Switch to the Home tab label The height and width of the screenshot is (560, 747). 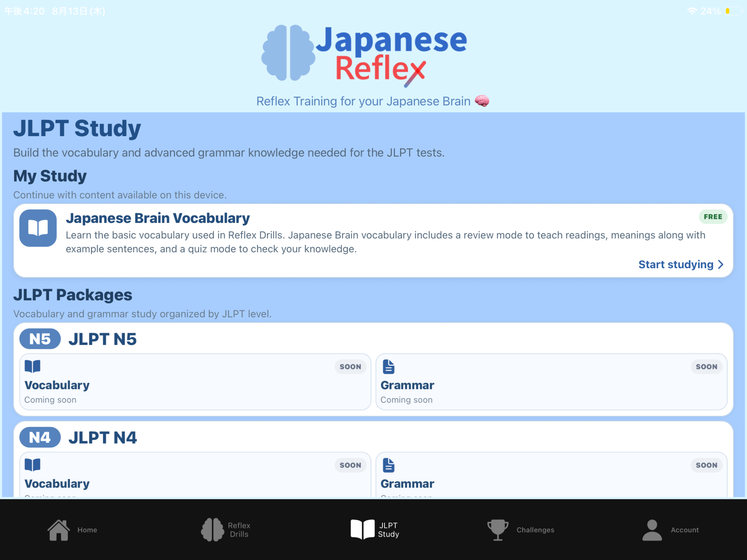[x=87, y=530]
